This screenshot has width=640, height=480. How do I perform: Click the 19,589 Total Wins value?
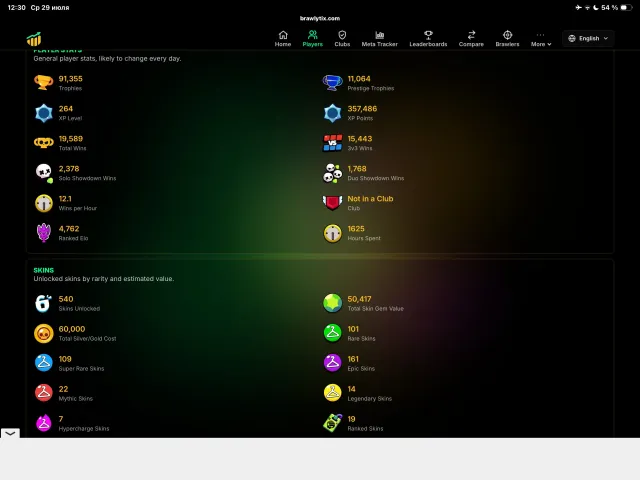click(x=71, y=139)
